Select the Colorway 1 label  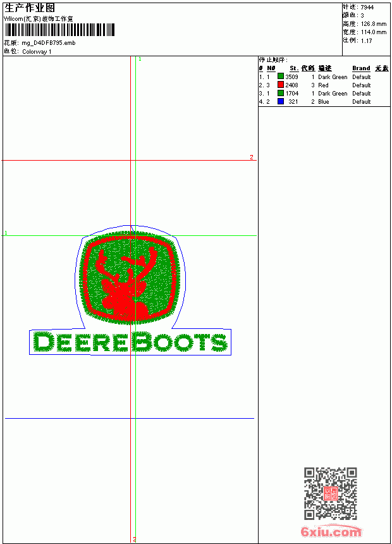pos(37,52)
